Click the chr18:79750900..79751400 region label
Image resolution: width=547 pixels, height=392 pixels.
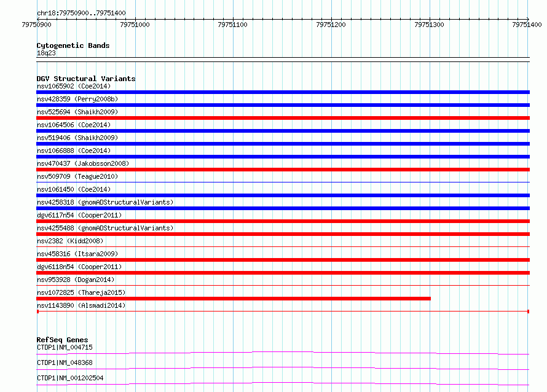coord(81,13)
